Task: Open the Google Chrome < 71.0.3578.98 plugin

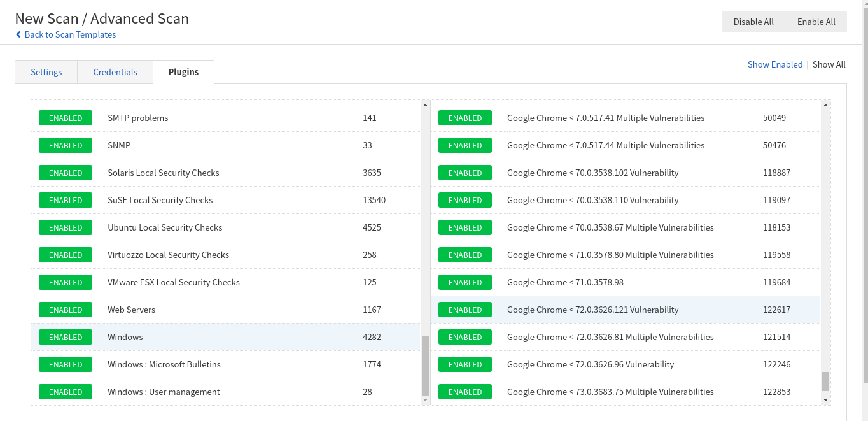Action: [x=565, y=282]
